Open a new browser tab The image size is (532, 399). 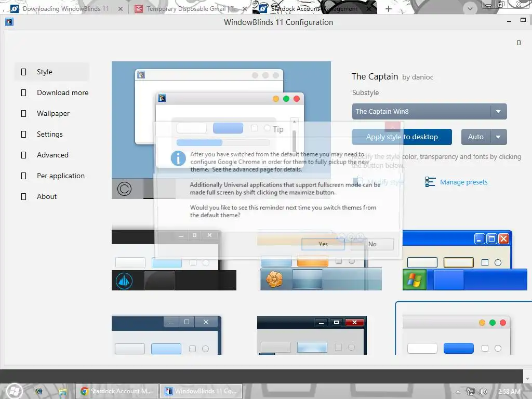[x=389, y=9]
